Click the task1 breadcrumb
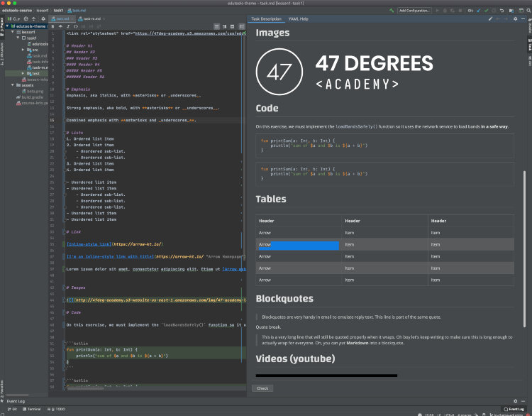Viewport: 532px width, 416px height. (x=58, y=11)
